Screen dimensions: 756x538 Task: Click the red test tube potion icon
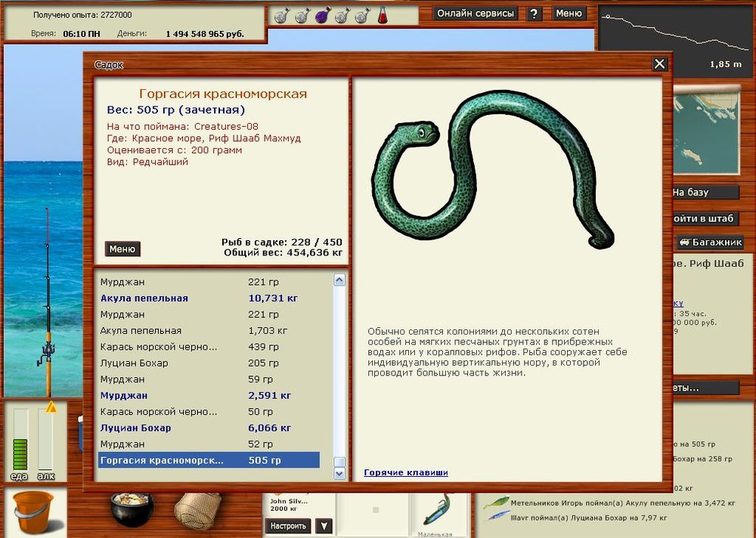coord(383,15)
